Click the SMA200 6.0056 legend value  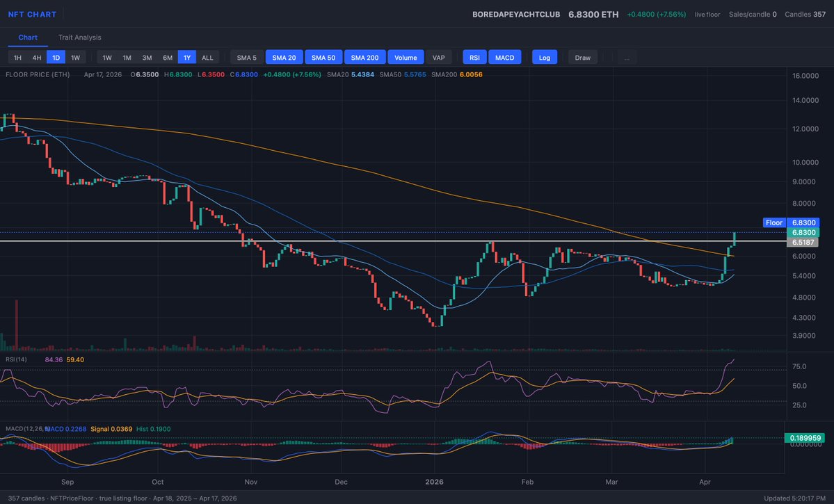tap(457, 74)
